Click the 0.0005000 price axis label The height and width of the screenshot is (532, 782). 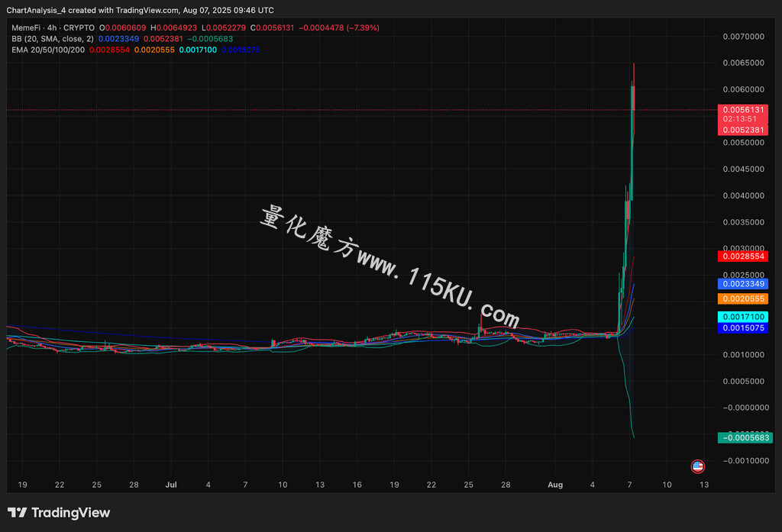pos(744,381)
